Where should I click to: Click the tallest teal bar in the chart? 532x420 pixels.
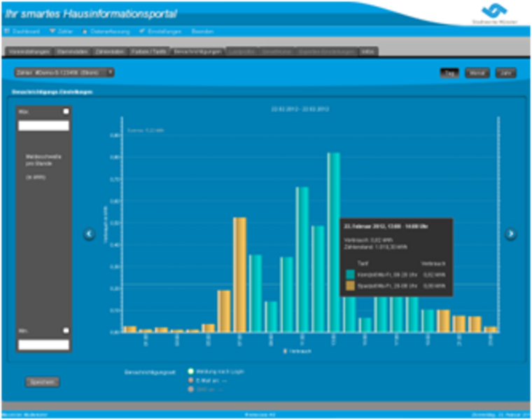(333, 242)
